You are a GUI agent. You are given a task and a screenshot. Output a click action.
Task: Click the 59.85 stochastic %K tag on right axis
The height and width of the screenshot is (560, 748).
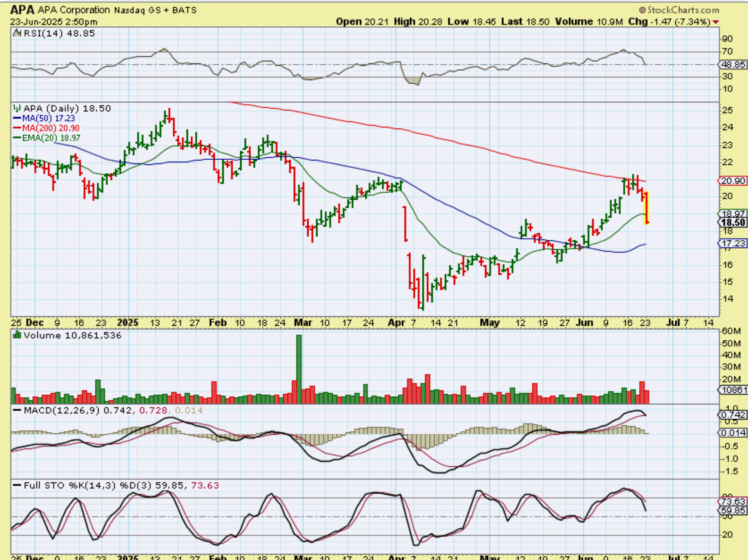click(733, 510)
